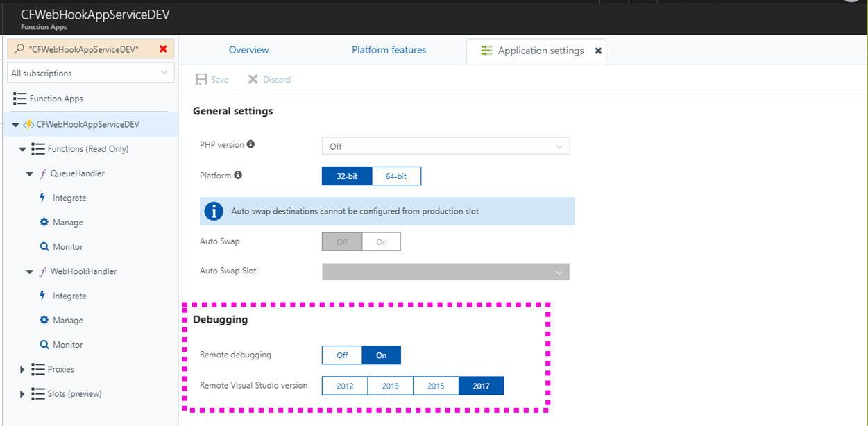Click the Manage gear icon under WebHookHandler
868x426 pixels.
(x=44, y=320)
